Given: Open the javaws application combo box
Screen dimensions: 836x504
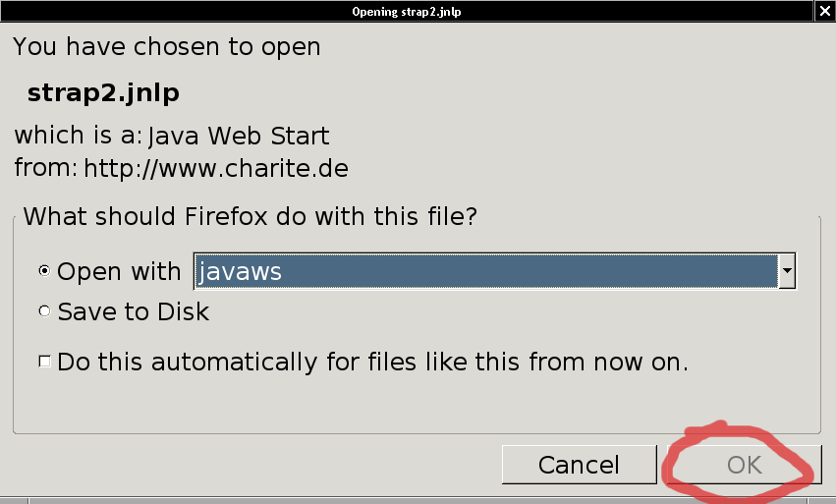Looking at the screenshot, I should (485, 271).
